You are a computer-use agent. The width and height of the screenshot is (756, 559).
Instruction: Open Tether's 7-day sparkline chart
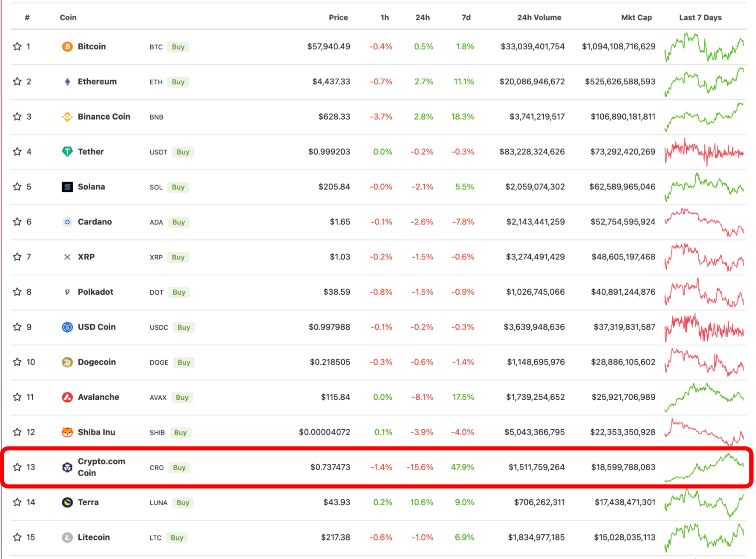click(x=704, y=152)
